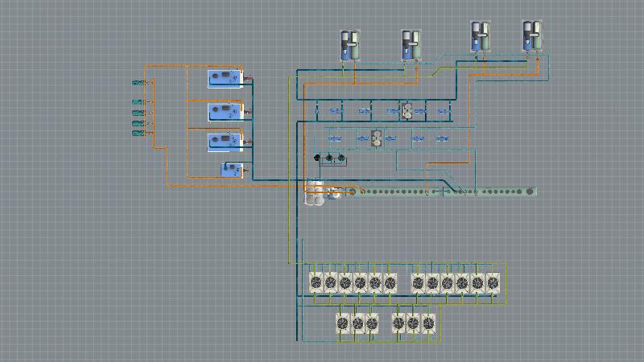Click the middle large blue boiler unit
The image size is (644, 362).
click(225, 110)
